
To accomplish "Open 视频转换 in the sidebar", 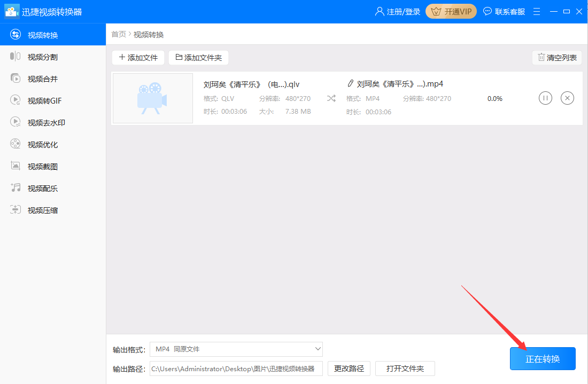I will [x=53, y=35].
